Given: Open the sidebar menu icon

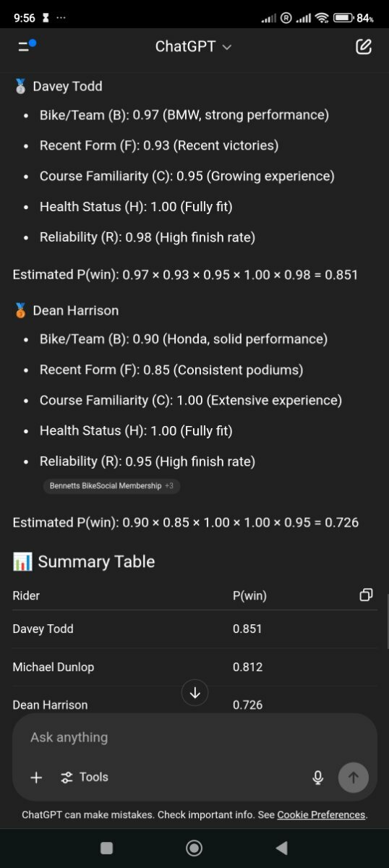Looking at the screenshot, I should pyautogui.click(x=26, y=46).
